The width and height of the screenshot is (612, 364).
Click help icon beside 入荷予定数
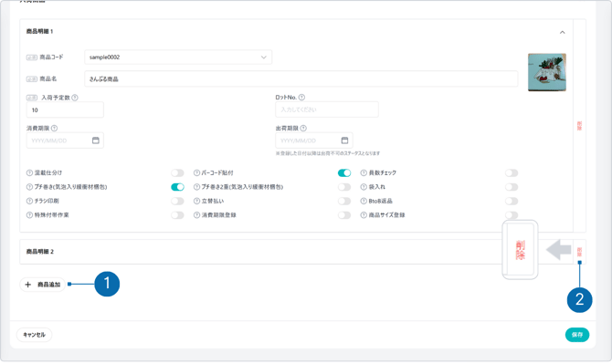click(75, 98)
